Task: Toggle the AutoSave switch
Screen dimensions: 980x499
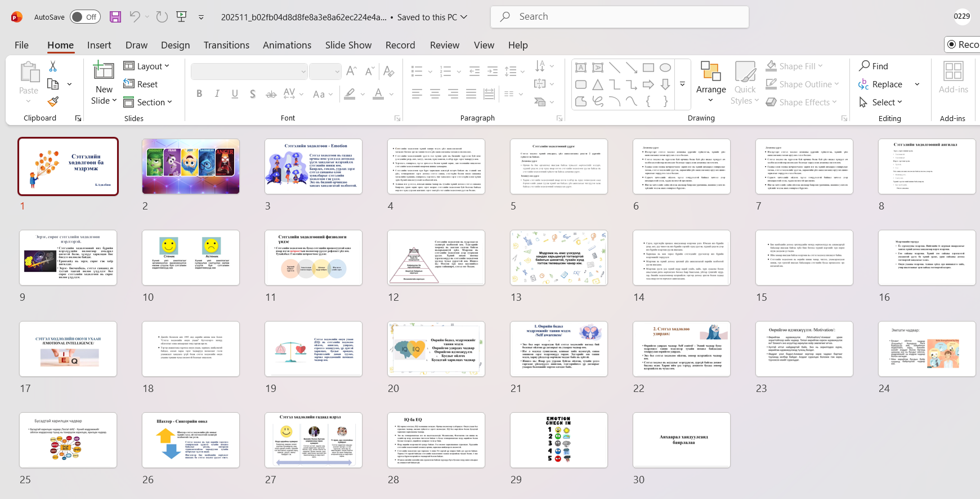Action: 85,17
